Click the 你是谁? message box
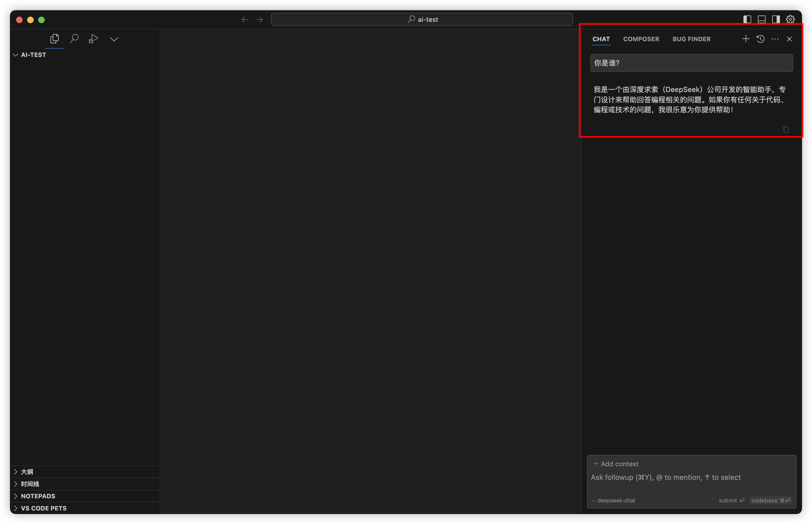Viewport: 812px width, 524px height. 691,63
